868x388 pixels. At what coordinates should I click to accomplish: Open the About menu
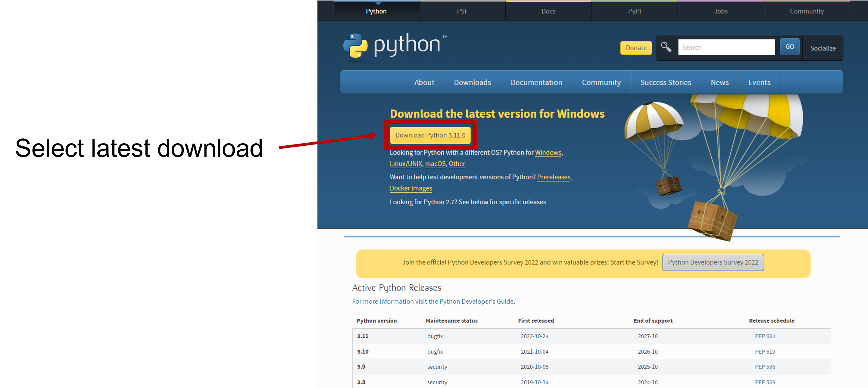click(x=424, y=82)
